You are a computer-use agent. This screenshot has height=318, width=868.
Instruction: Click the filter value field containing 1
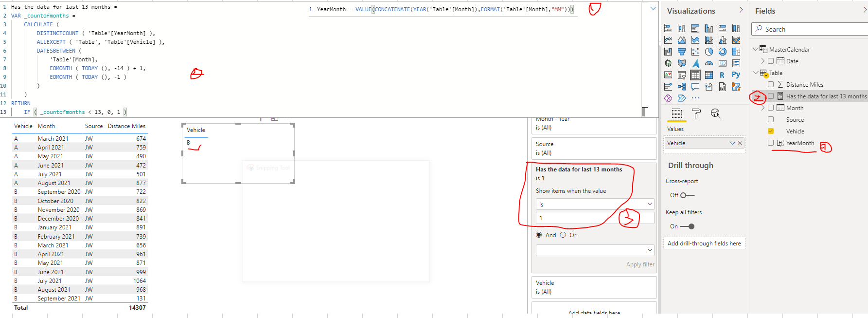click(595, 218)
